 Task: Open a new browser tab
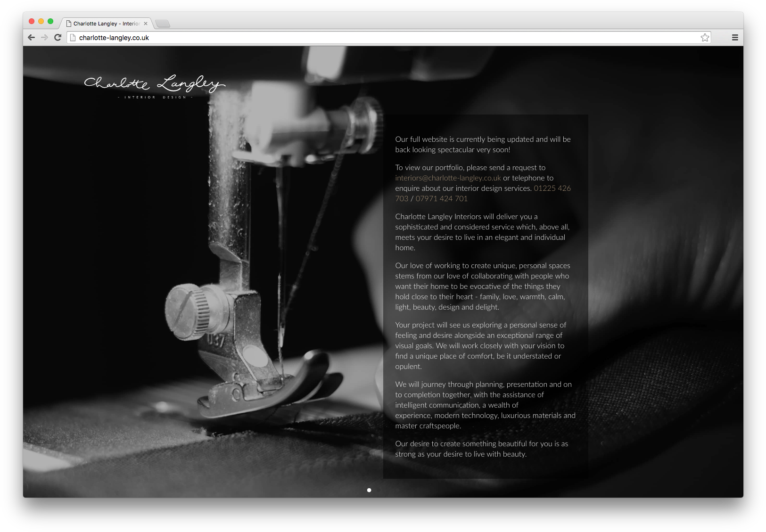pos(162,24)
